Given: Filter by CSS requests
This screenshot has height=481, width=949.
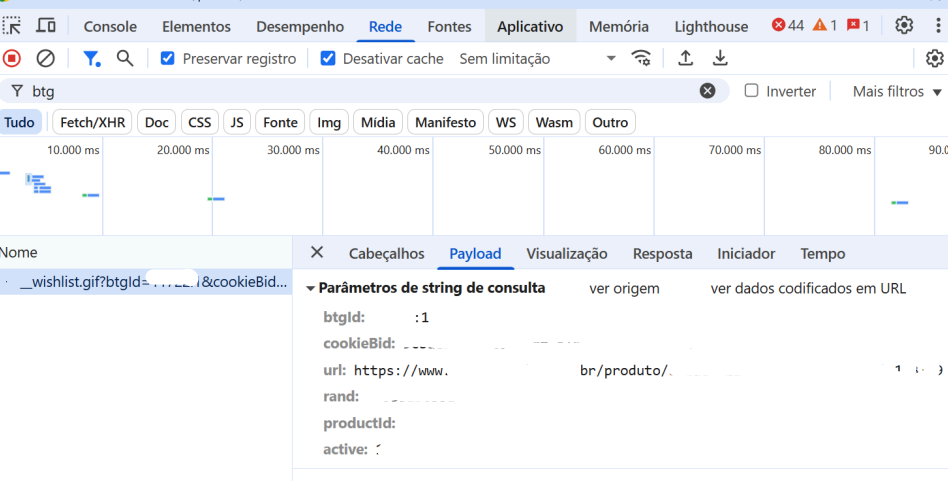Looking at the screenshot, I should click(x=200, y=122).
